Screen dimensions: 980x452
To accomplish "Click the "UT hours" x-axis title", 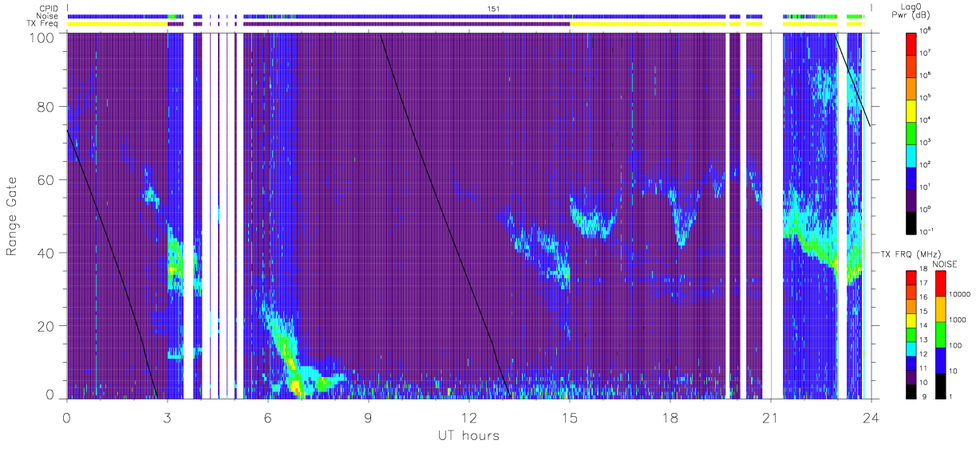I will 468,435.
